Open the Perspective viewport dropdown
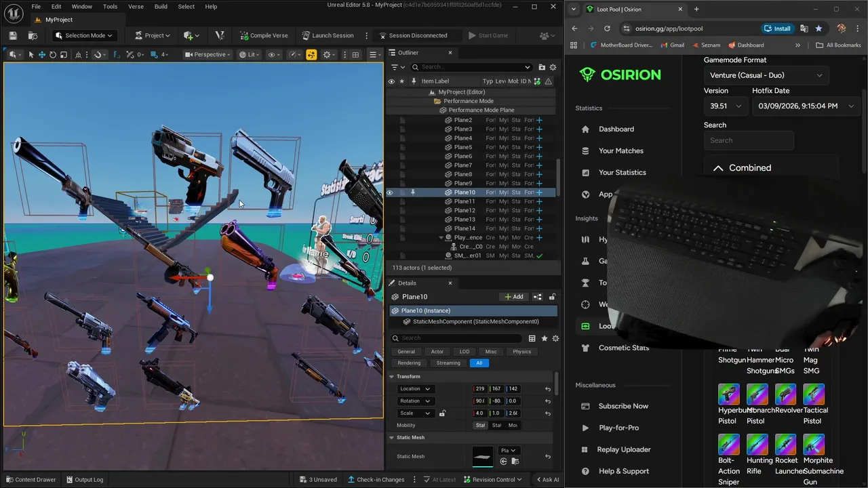 [208, 54]
